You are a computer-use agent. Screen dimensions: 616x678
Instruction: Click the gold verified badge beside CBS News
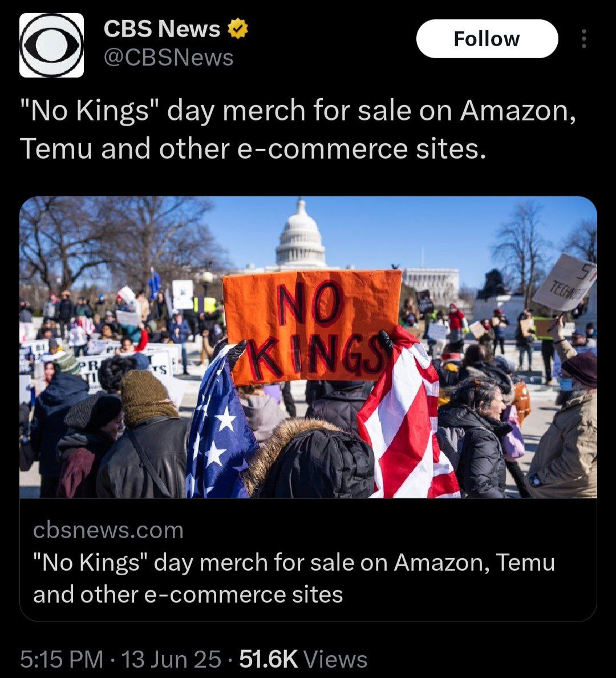coord(237,29)
